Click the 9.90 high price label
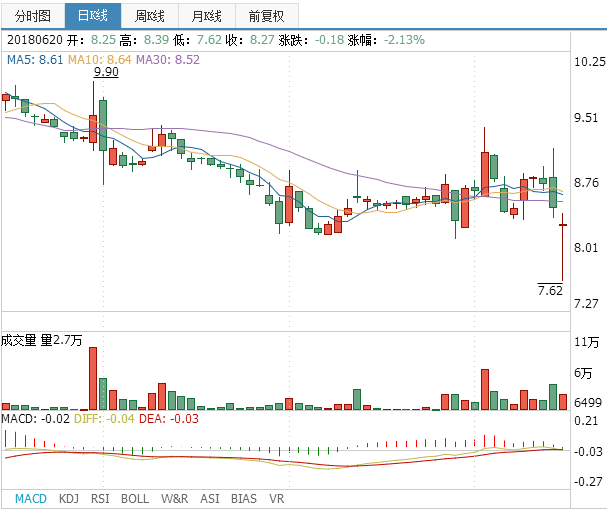This screenshot has width=607, height=511. pos(106,72)
